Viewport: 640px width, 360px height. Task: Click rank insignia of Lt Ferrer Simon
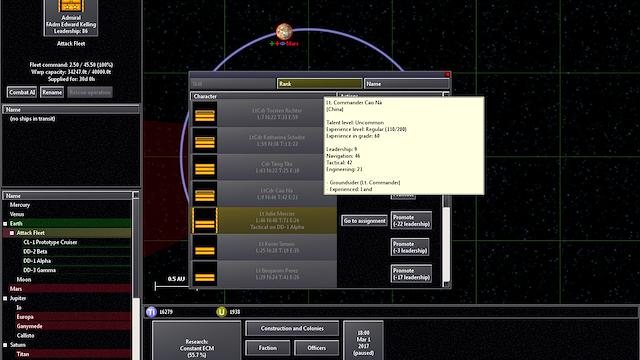pyautogui.click(x=204, y=247)
